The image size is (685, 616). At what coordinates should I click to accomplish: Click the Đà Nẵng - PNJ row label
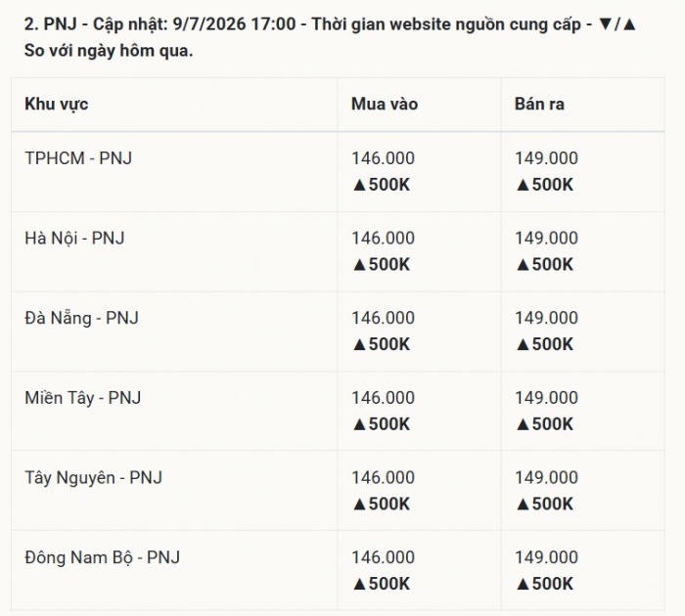point(81,318)
